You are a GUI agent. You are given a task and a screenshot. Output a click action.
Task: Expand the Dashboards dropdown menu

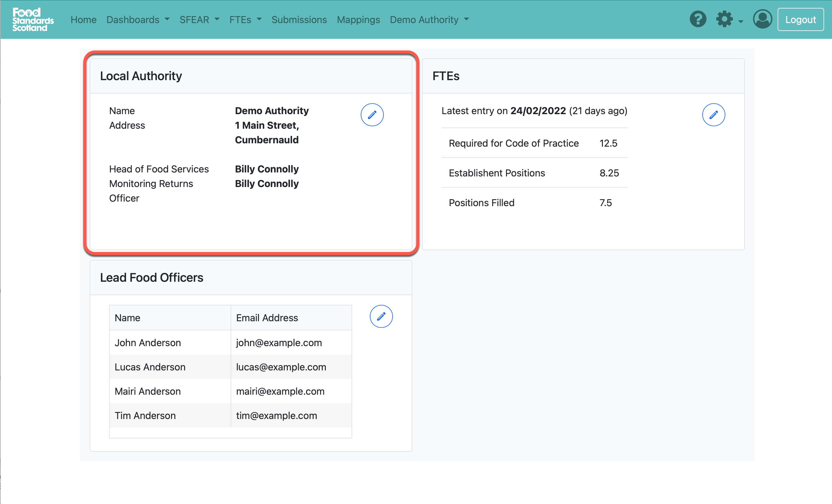(x=138, y=19)
